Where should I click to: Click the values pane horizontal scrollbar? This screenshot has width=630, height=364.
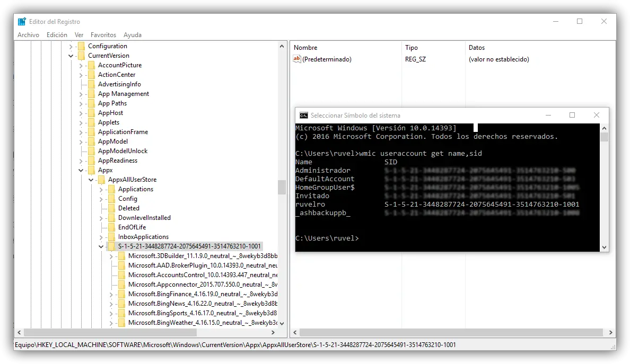pyautogui.click(x=451, y=333)
